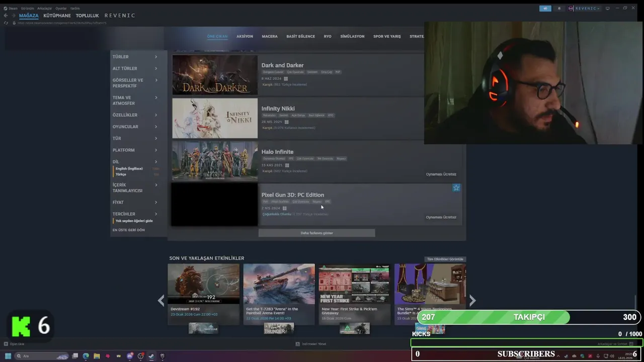
Task: Open the Dark and Darker title
Action: coord(282,65)
